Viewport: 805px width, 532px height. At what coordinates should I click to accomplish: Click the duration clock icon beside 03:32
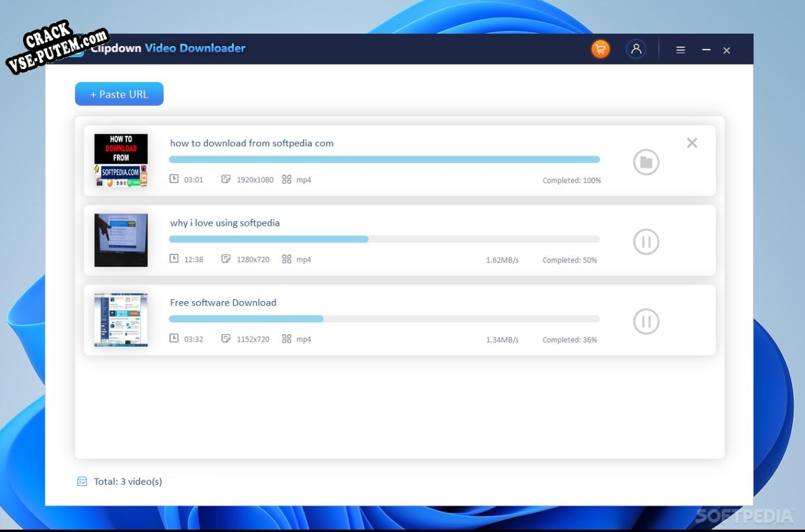tap(174, 338)
